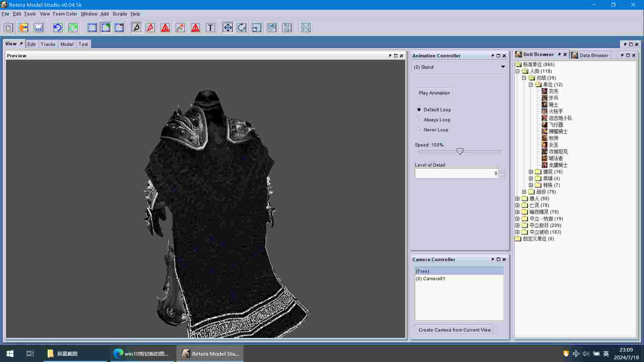Viewport: 644px width, 362px height.
Task: Expand the 兽人 (90) folder
Action: click(x=518, y=198)
